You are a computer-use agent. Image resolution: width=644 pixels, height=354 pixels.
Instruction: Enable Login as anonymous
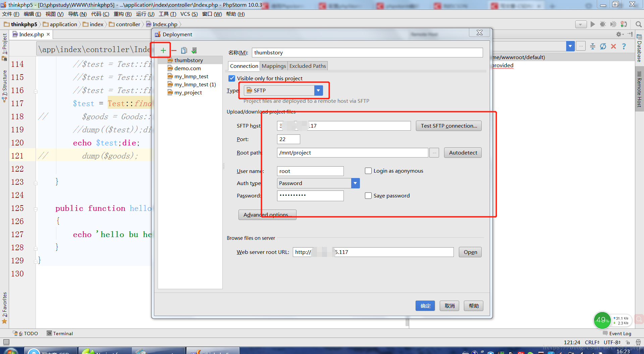click(368, 171)
